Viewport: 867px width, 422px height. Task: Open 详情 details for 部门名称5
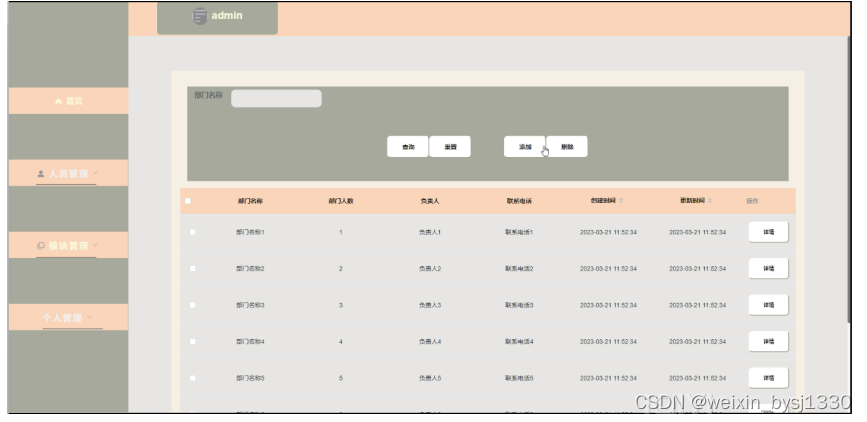click(769, 378)
